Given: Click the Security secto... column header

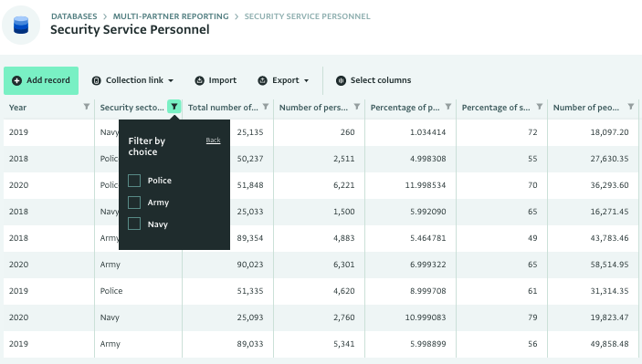Looking at the screenshot, I should [x=132, y=108].
